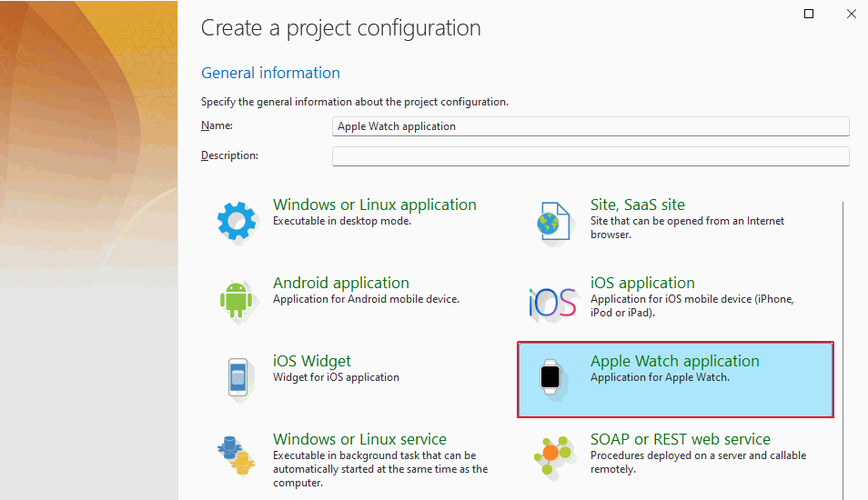The width and height of the screenshot is (868, 500).
Task: Pick the "iOS application" title
Action: tap(642, 283)
